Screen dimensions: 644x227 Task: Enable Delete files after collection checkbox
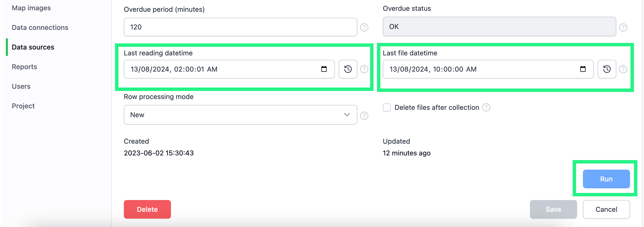pyautogui.click(x=386, y=108)
